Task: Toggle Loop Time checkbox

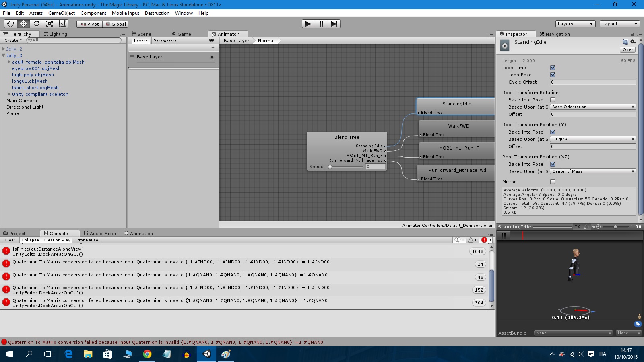Action: (x=553, y=68)
